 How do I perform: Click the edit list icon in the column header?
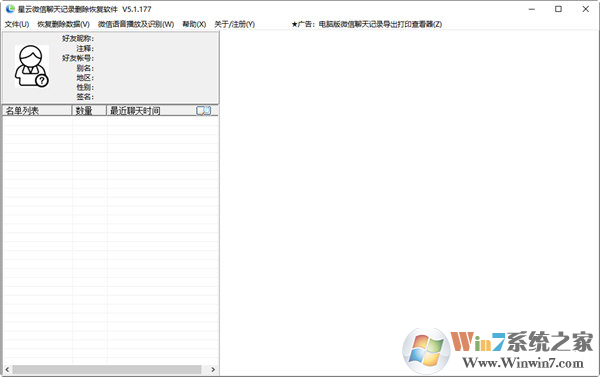click(x=203, y=111)
